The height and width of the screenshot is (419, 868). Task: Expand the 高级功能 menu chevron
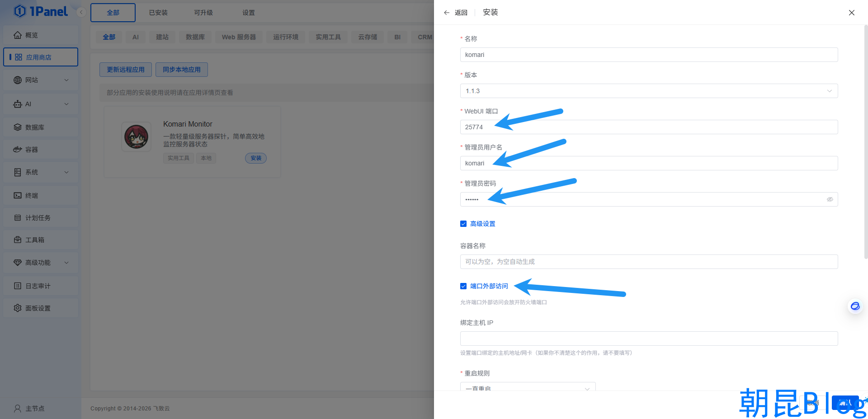[66, 263]
